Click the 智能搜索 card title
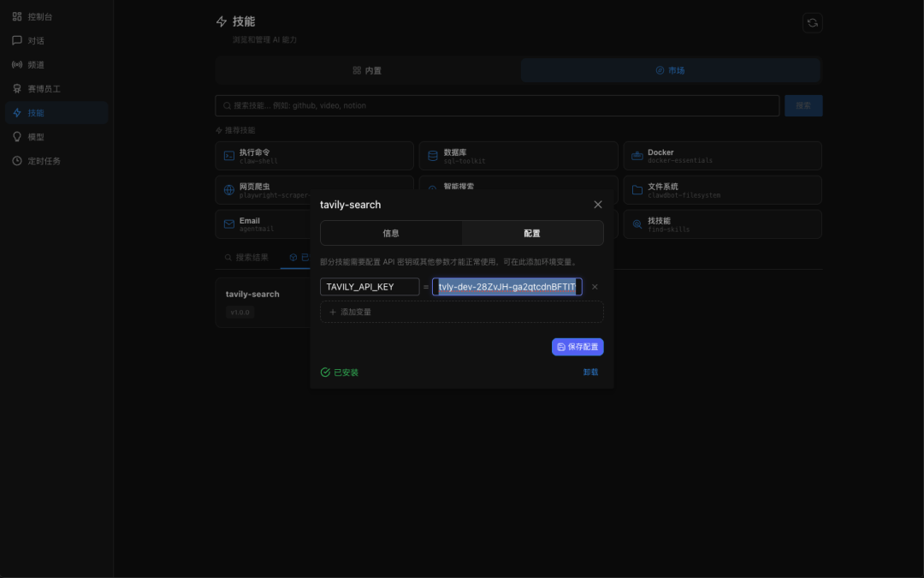The height and width of the screenshot is (578, 924). [459, 187]
